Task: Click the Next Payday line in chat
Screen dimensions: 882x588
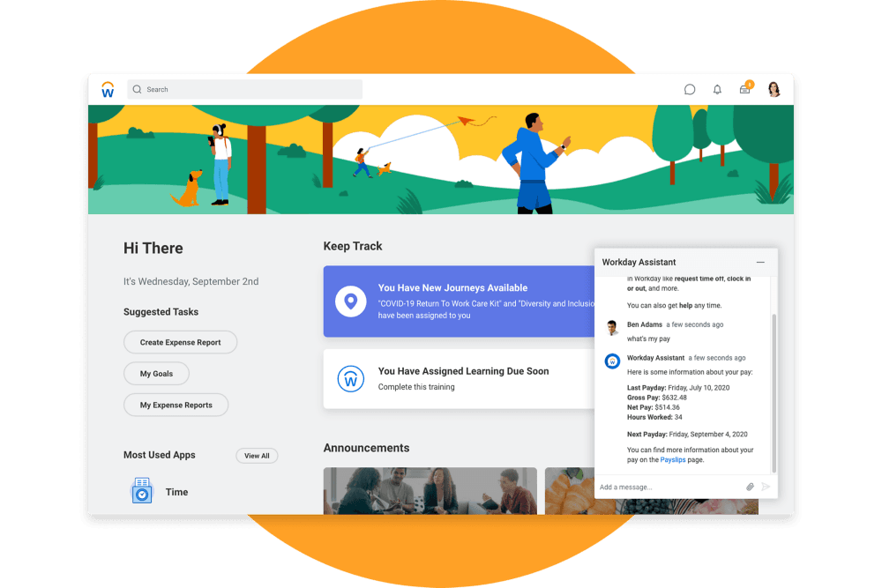Action: pyautogui.click(x=687, y=435)
